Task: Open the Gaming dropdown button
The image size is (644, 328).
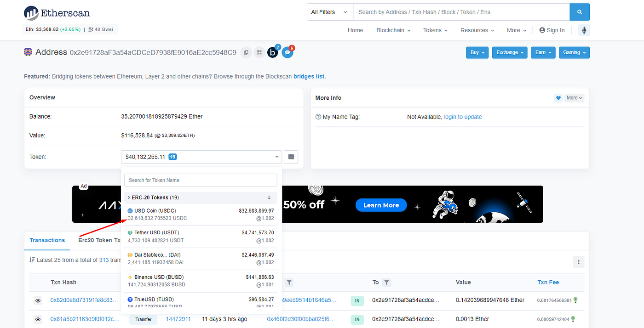Action: [574, 52]
